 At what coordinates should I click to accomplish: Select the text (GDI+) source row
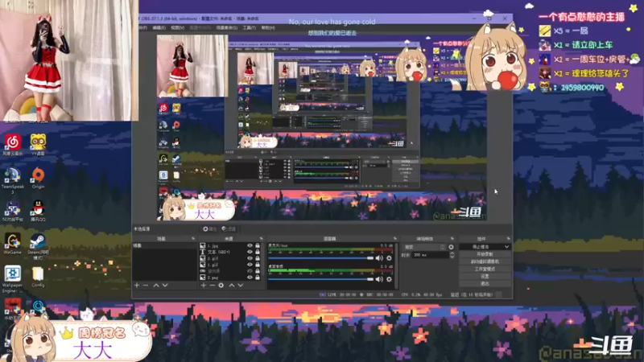[231, 252]
